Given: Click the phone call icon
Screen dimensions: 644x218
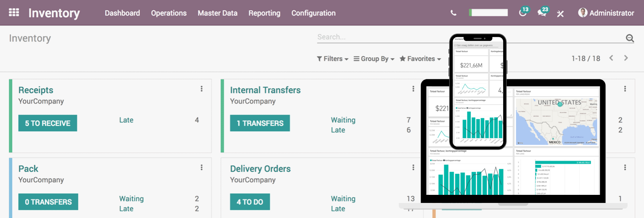Looking at the screenshot, I should point(453,13).
